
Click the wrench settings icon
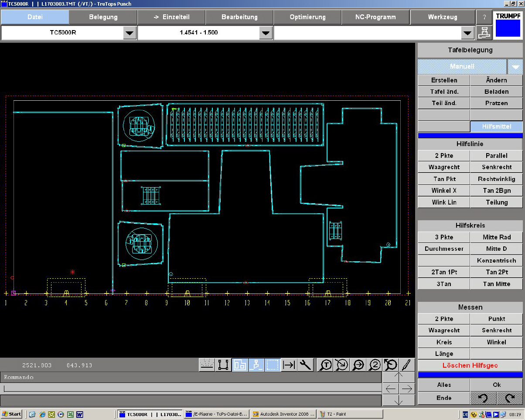306,365
